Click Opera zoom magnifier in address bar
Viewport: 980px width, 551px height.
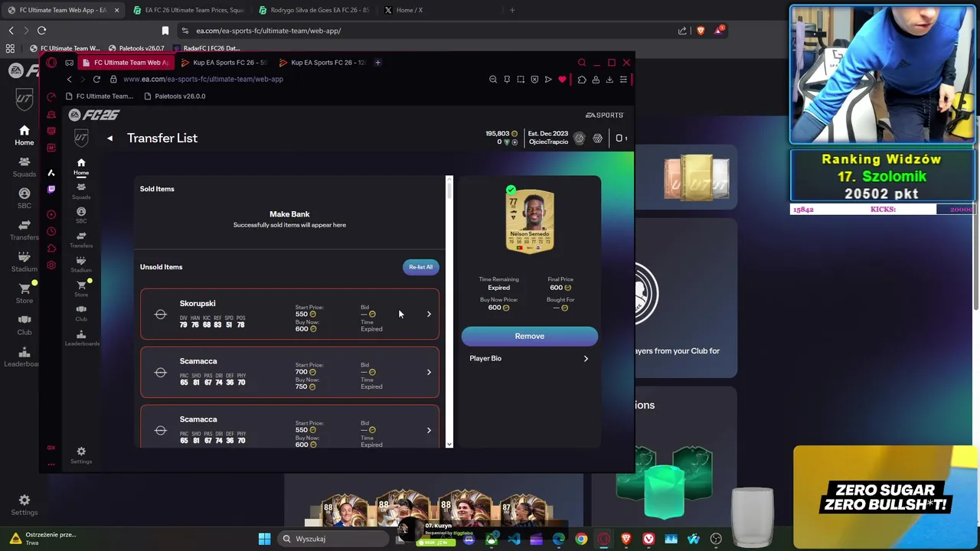click(x=493, y=80)
